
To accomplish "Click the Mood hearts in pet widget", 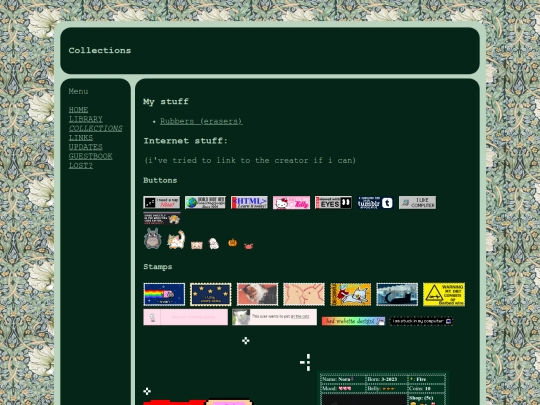I will click(x=345, y=388).
